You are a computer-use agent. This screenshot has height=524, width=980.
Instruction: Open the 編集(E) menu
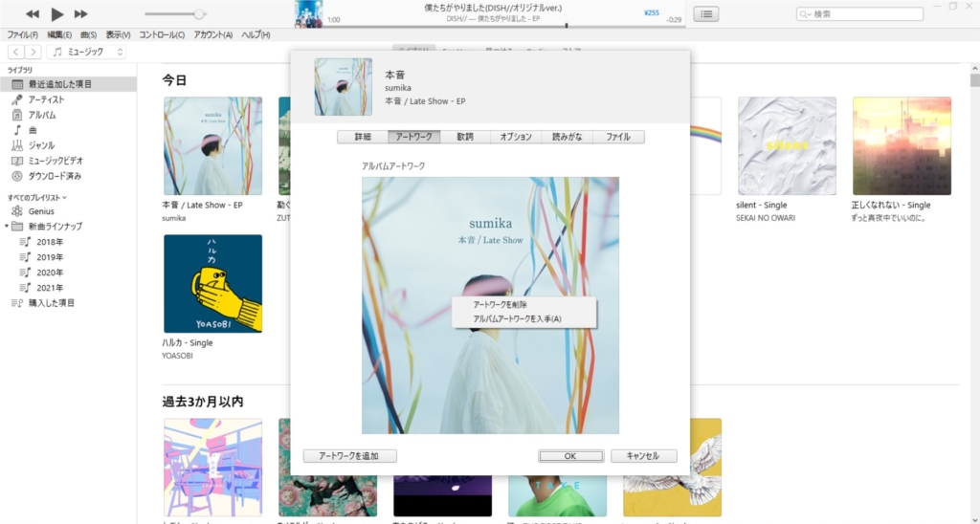59,35
